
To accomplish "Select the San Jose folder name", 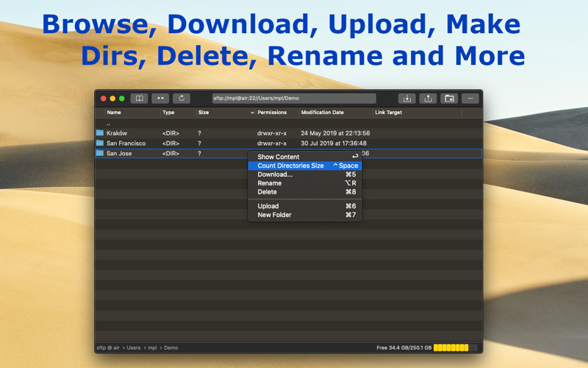I will pos(119,153).
